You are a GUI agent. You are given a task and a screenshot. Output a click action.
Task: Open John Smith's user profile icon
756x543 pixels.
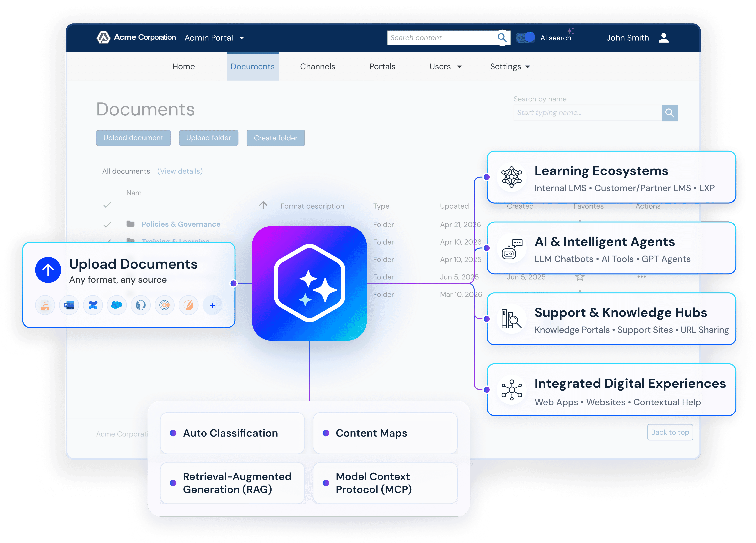pyautogui.click(x=664, y=38)
